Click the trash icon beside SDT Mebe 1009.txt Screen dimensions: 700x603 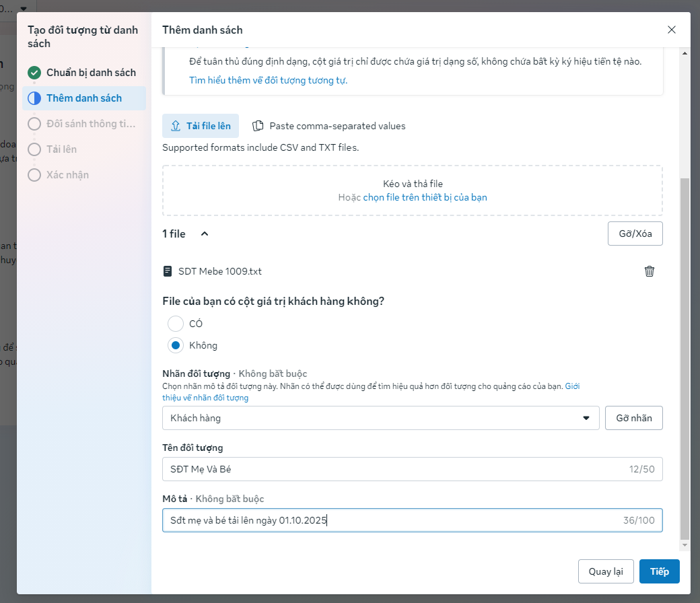[649, 271]
